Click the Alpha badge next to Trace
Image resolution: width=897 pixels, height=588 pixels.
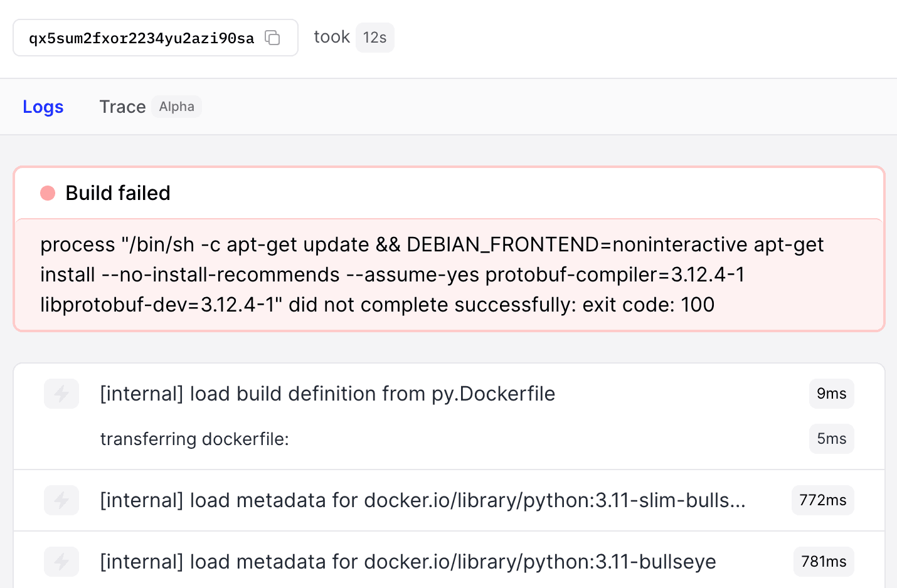pyautogui.click(x=176, y=107)
